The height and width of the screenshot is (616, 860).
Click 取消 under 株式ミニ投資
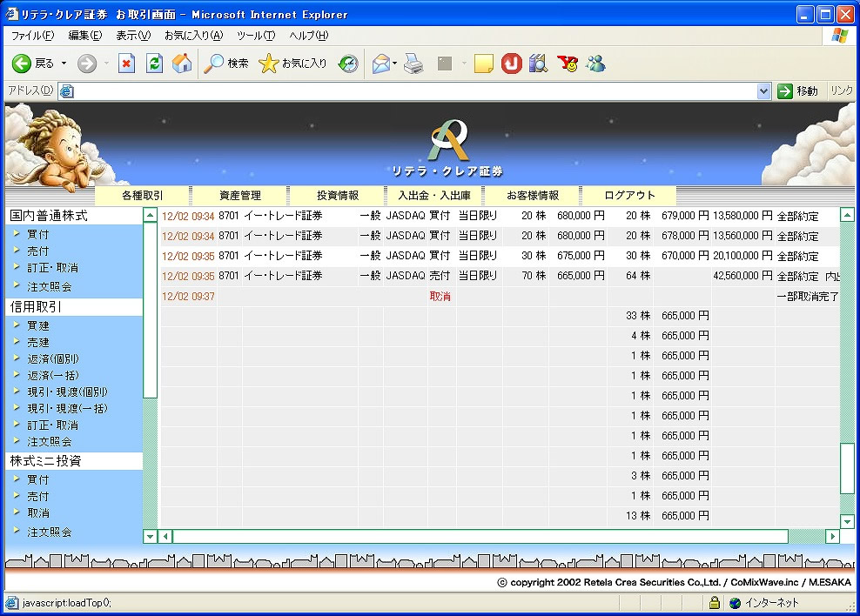pyautogui.click(x=37, y=513)
